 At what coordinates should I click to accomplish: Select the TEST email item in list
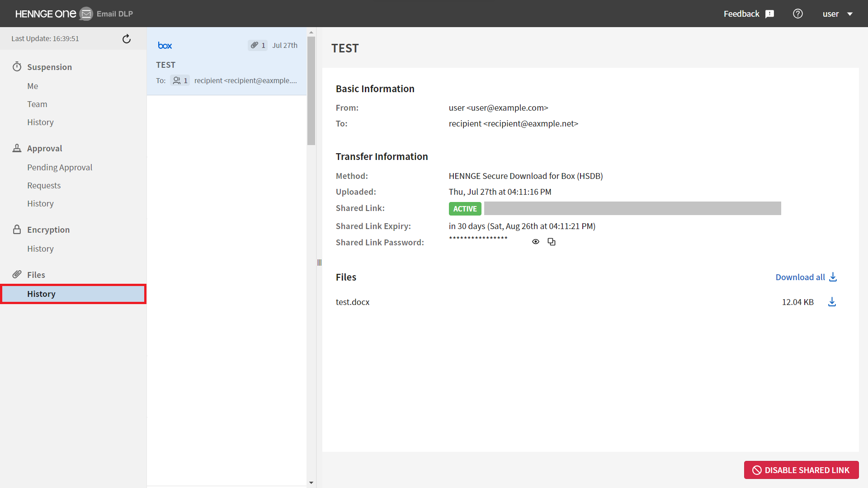click(226, 61)
